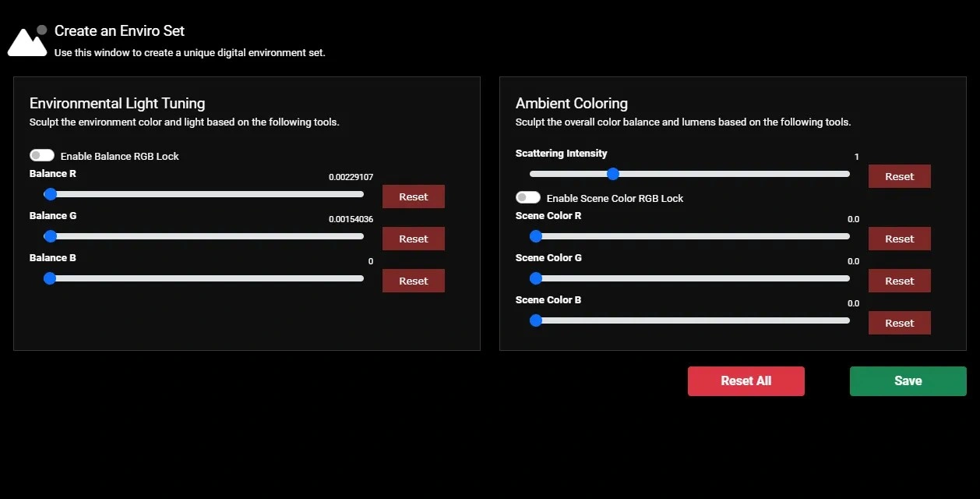Click the Balance G label
This screenshot has height=499, width=980.
(x=53, y=216)
